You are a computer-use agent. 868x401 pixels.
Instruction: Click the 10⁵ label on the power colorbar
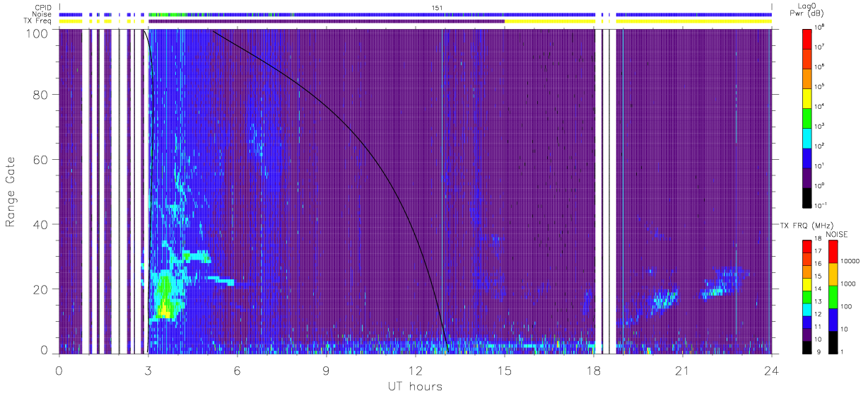click(x=819, y=86)
